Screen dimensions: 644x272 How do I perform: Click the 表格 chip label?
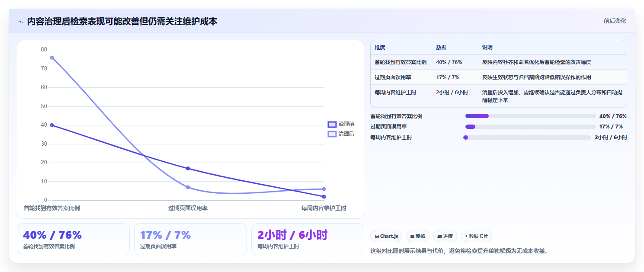(420, 236)
